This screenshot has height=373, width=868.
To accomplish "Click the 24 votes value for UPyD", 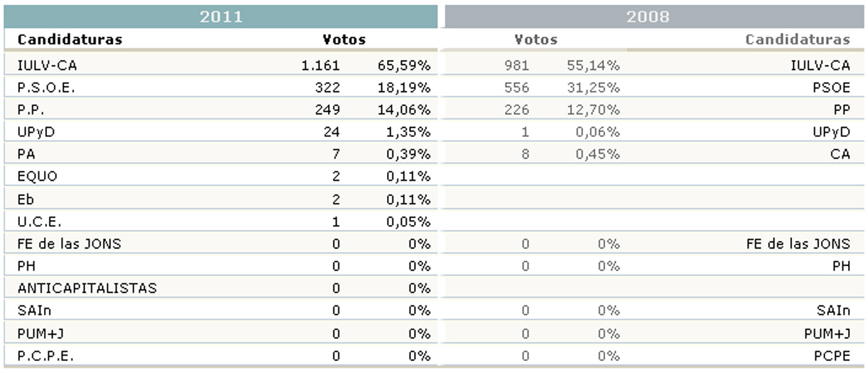I will tap(332, 132).
